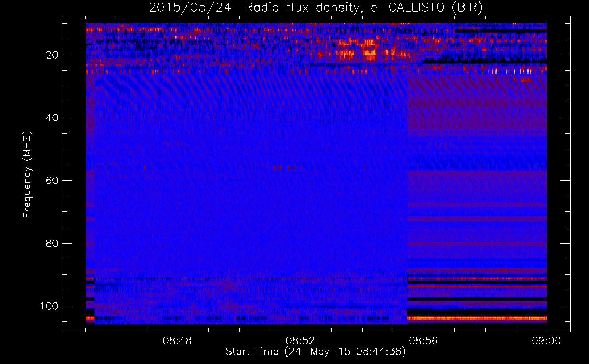Click the 20 MHz frequency tick label
This screenshot has width=589, height=364.
[x=52, y=55]
